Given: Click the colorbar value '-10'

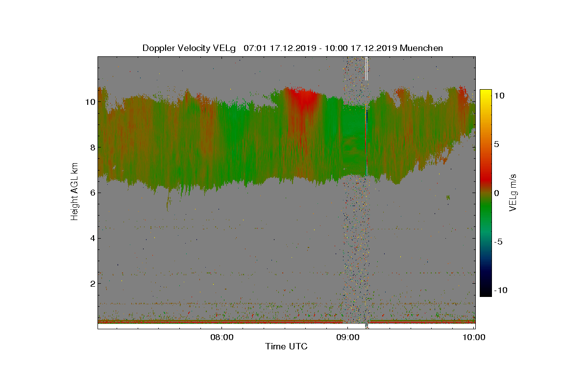Looking at the screenshot, I should [501, 290].
